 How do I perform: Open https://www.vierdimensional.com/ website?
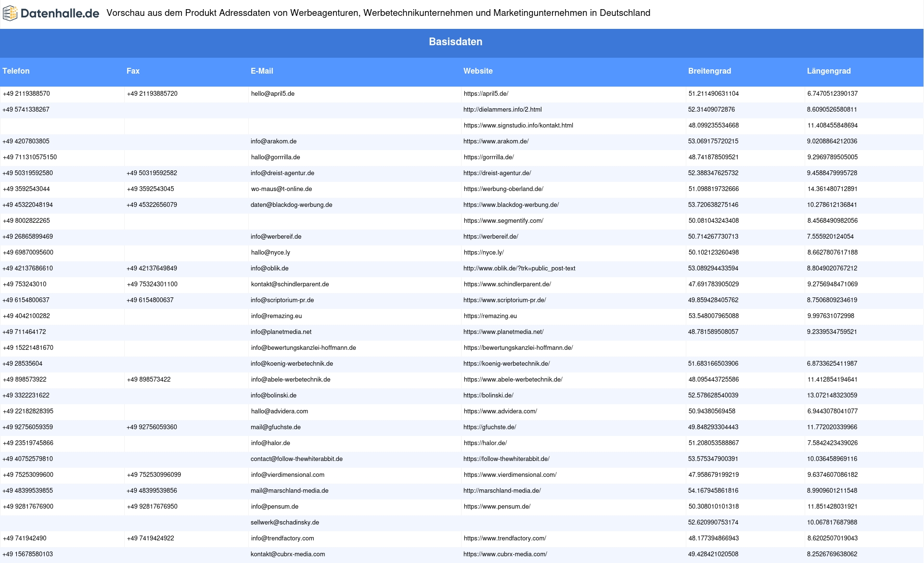coord(510,475)
